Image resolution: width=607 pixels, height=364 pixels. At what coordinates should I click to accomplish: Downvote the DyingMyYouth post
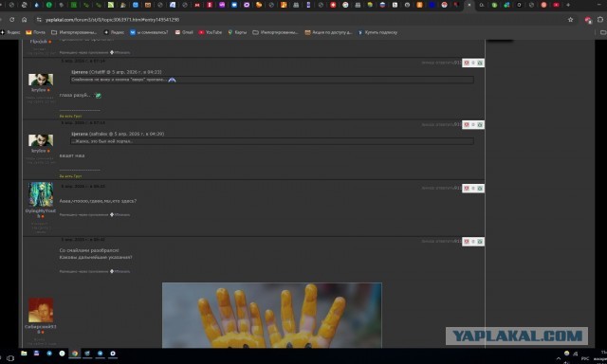click(467, 188)
